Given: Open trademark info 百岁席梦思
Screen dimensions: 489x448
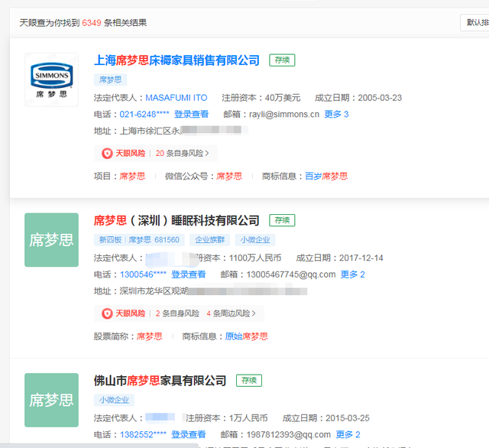Looking at the screenshot, I should point(326,177).
